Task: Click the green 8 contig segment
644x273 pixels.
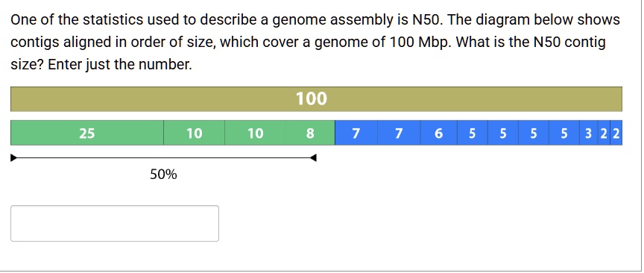Action: click(311, 133)
